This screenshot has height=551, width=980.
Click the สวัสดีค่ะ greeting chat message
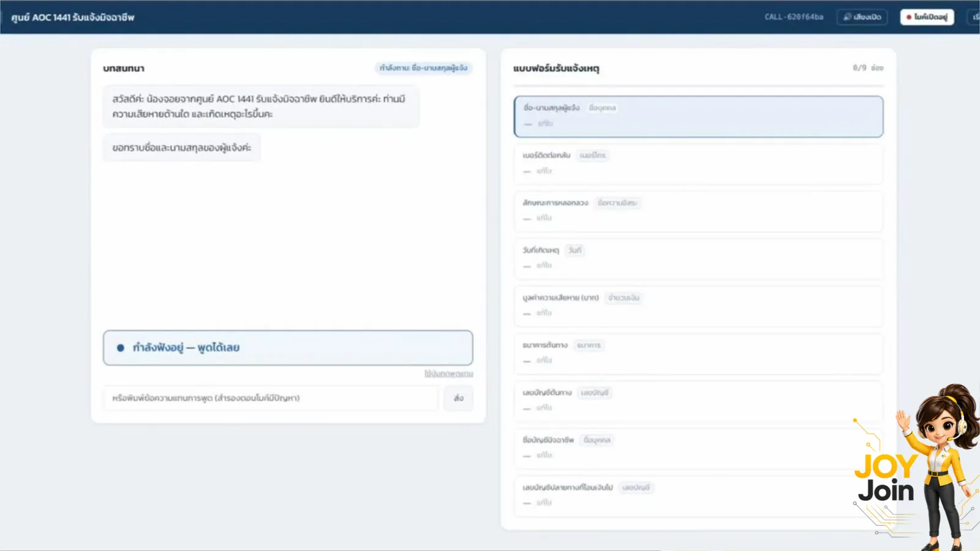click(x=261, y=107)
